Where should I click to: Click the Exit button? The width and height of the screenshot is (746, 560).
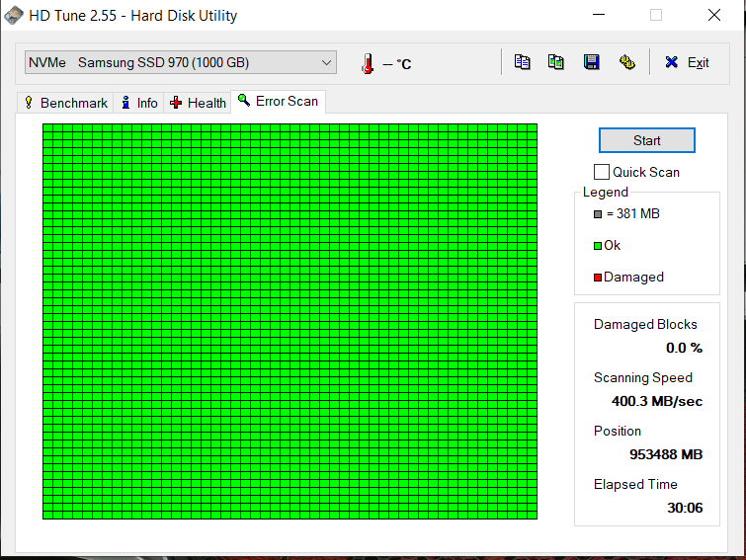687,62
